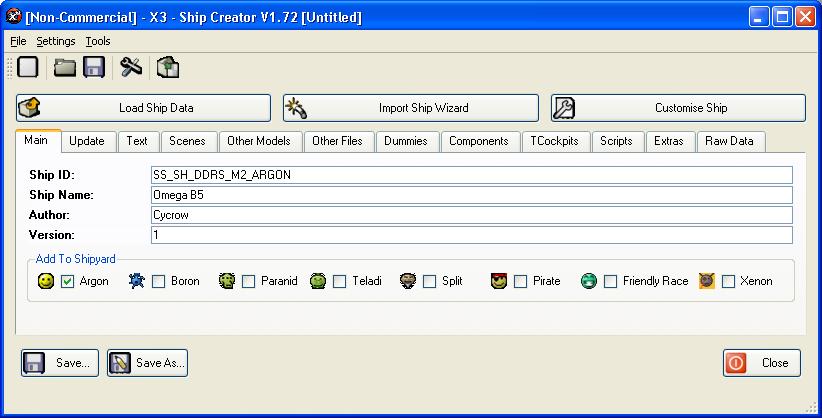Click the New ship toolbar icon
This screenshot has height=418, width=822.
(x=28, y=68)
